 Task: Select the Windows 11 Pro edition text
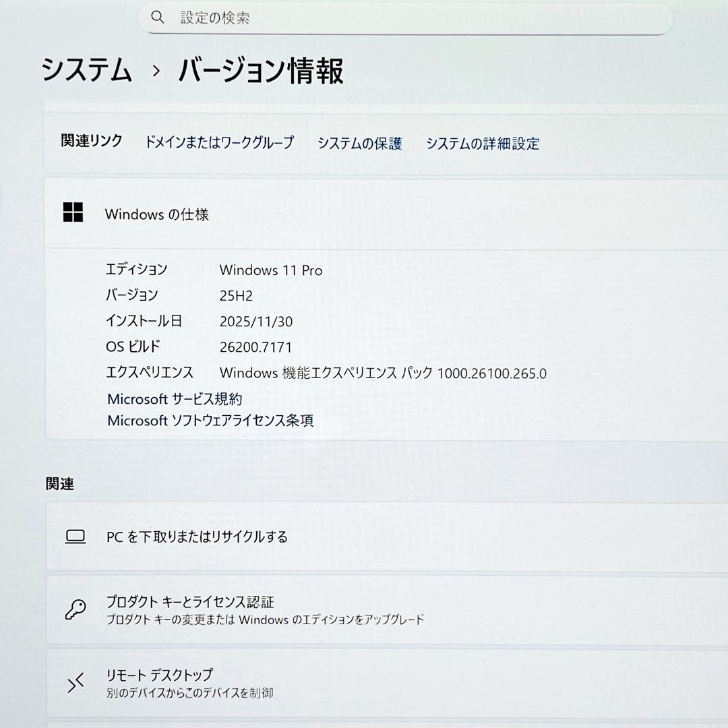click(x=271, y=270)
